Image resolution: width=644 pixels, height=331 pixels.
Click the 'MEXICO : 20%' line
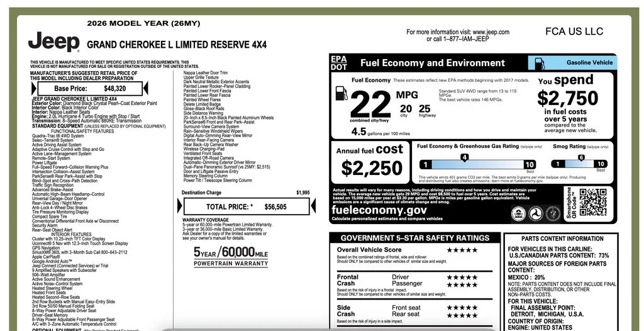click(x=526, y=278)
